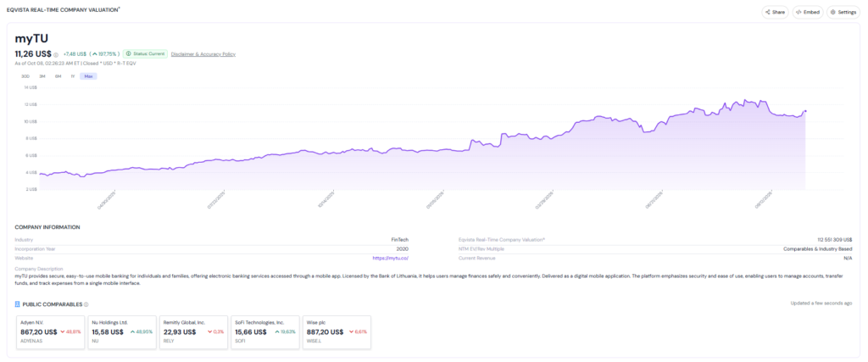Viewport: 868px width, 362px height.
Task: Open the https://mytu.co/ website link
Action: pyautogui.click(x=391, y=258)
